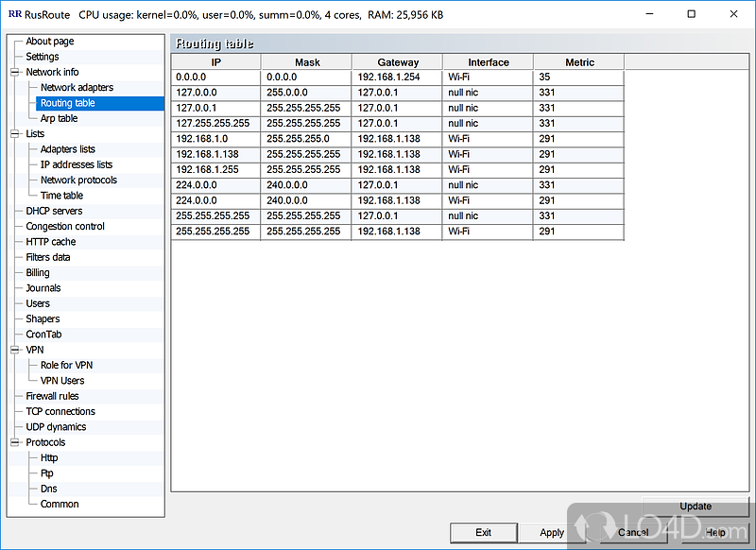
Task: Collapse the Protocols tree node
Action: [x=15, y=442]
